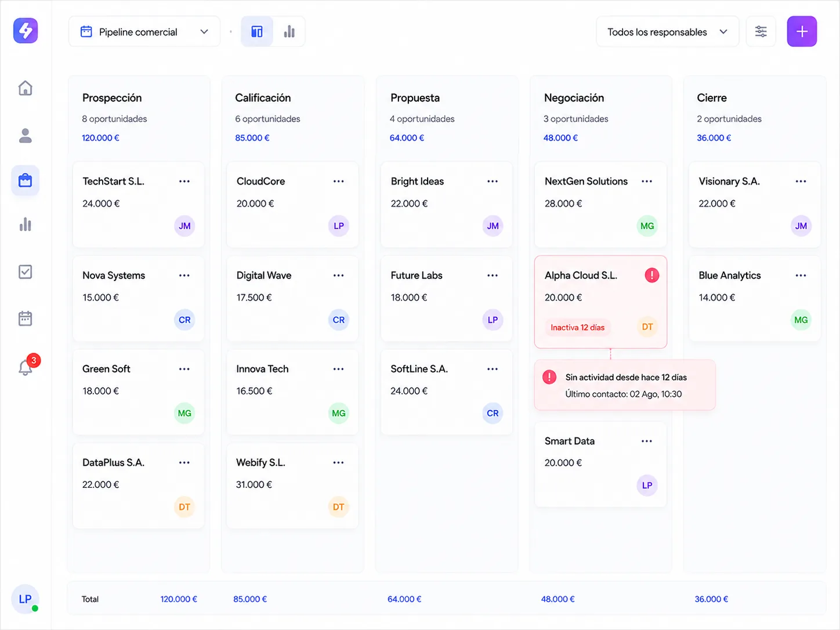Open the tasks checkmark icon in sidebar
Viewport: 840px width, 630px height.
click(x=26, y=271)
